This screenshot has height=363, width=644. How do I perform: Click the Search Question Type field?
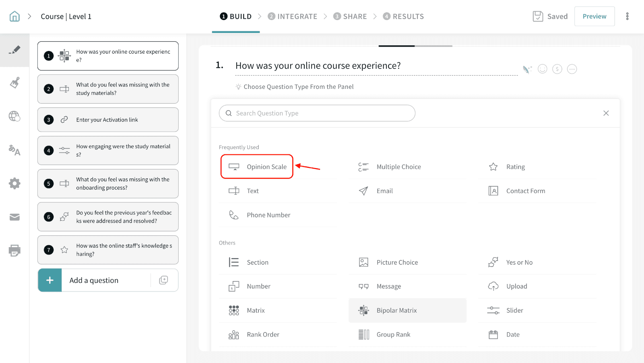click(317, 113)
